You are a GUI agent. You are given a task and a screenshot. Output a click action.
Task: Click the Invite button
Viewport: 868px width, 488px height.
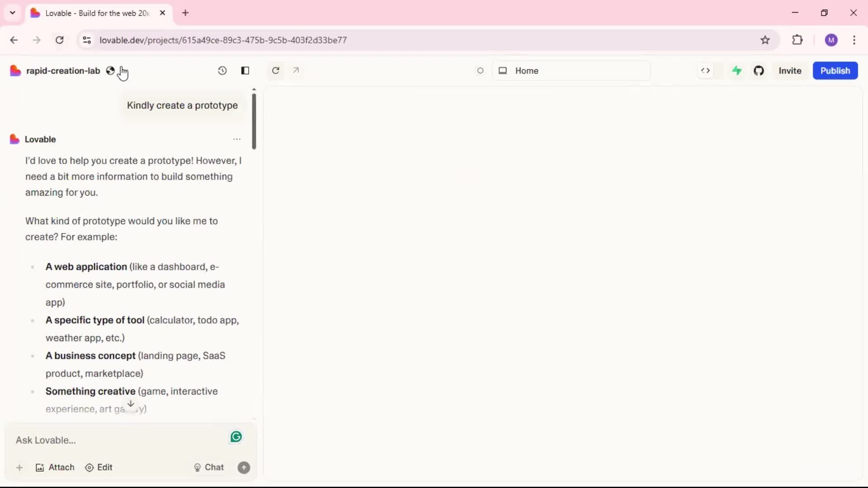[x=790, y=70]
